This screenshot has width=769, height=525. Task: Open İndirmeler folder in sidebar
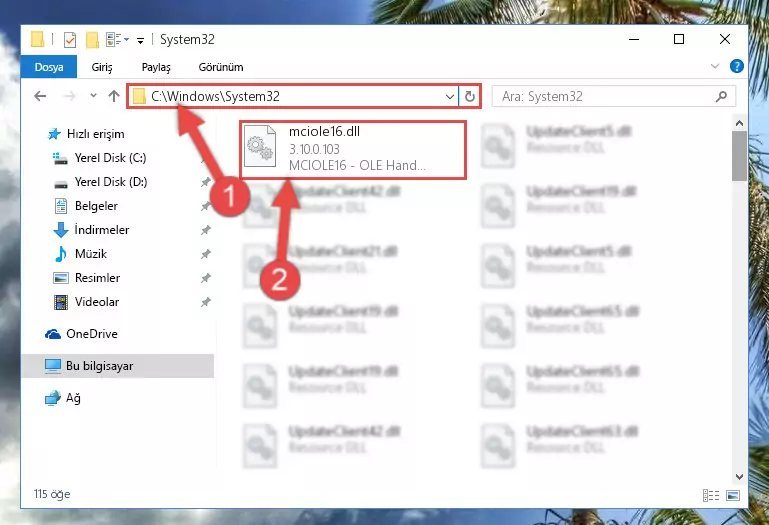[x=102, y=230]
